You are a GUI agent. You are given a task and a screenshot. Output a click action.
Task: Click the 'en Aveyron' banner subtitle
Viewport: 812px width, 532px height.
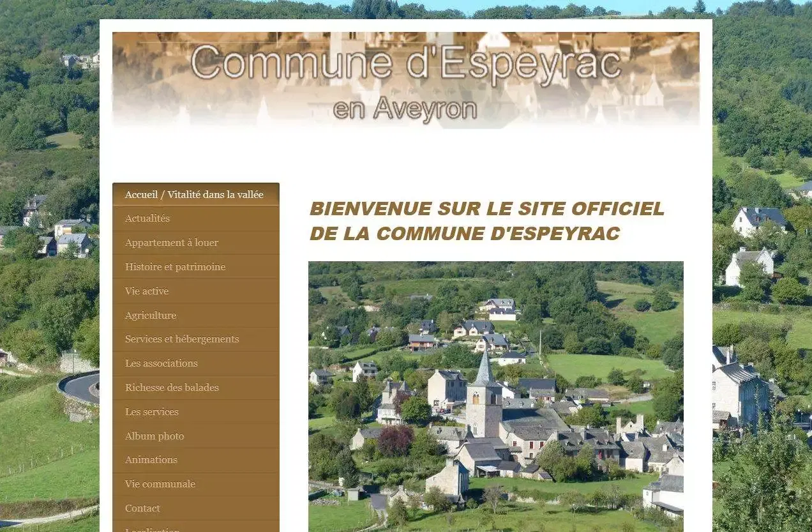[x=405, y=109]
